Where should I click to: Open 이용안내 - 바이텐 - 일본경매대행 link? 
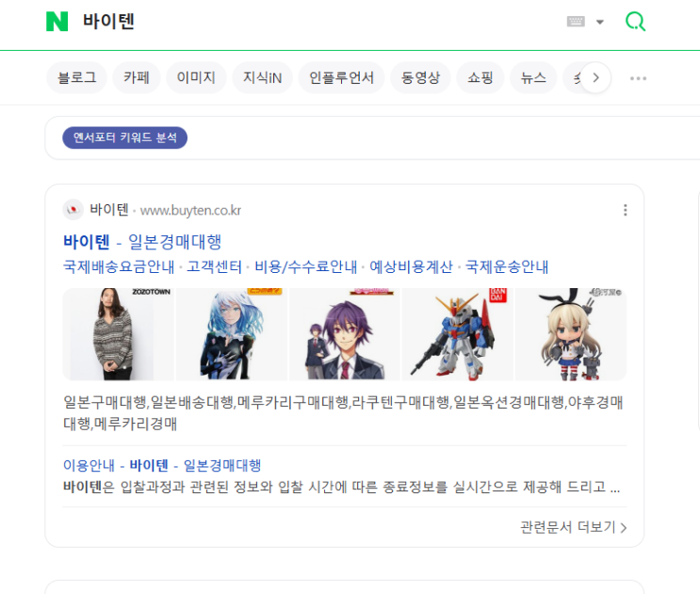(162, 465)
